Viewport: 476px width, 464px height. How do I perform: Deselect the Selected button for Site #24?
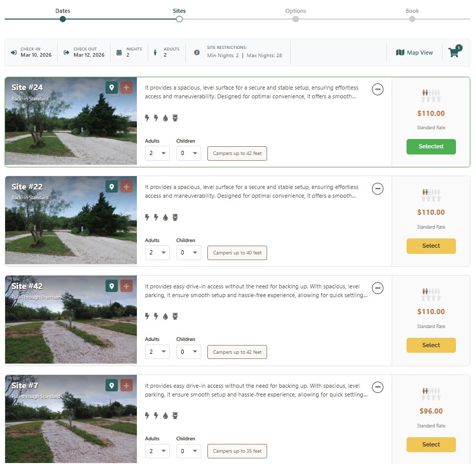(x=431, y=147)
